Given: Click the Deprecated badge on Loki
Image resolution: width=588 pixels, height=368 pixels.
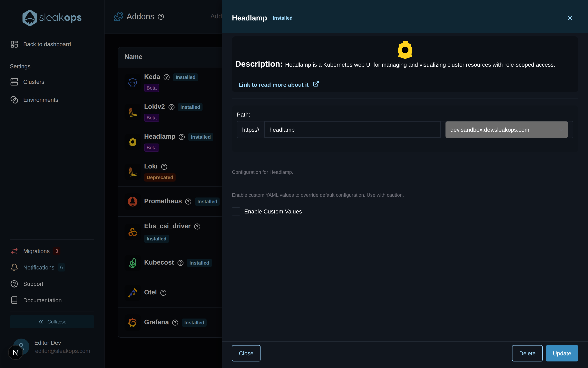Looking at the screenshot, I should coord(160,177).
